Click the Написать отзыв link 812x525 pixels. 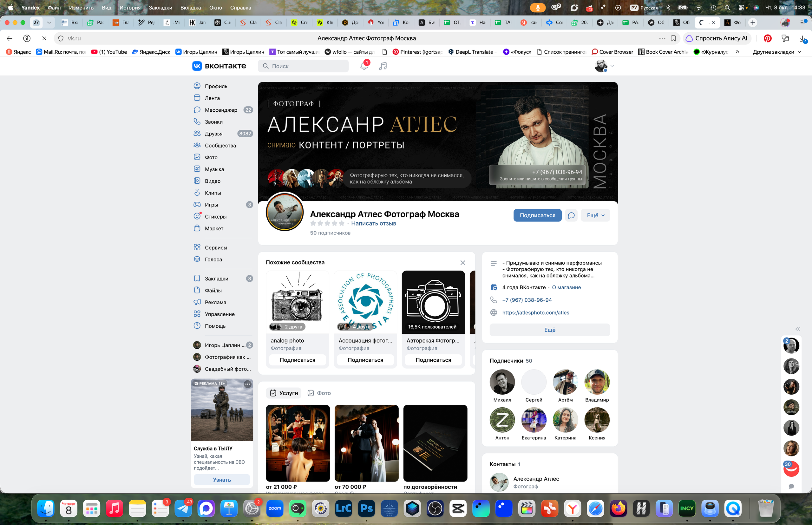(373, 223)
